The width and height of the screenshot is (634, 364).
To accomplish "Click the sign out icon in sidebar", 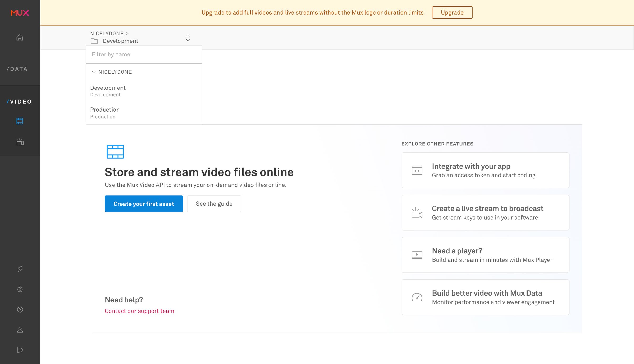I will [x=20, y=350].
